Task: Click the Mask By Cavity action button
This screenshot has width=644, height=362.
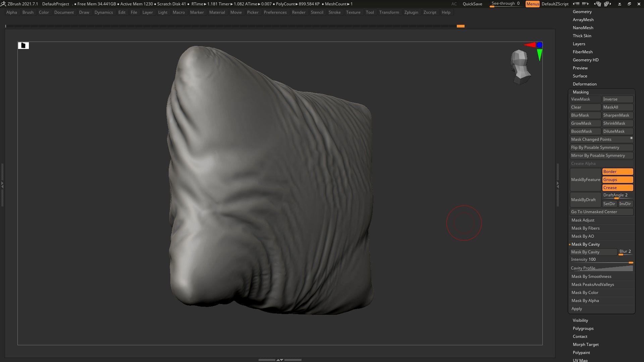Action: coord(593,252)
